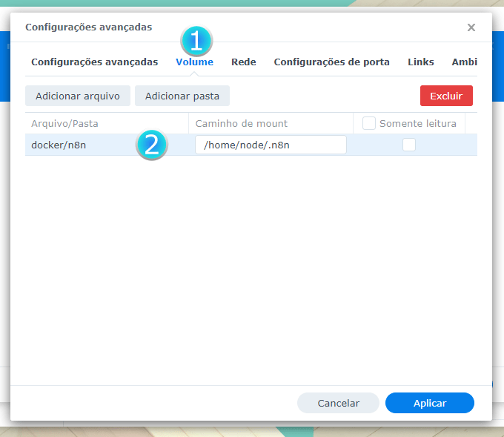Click the red Excluir button
Image resolution: width=504 pixels, height=437 pixels.
pos(445,96)
